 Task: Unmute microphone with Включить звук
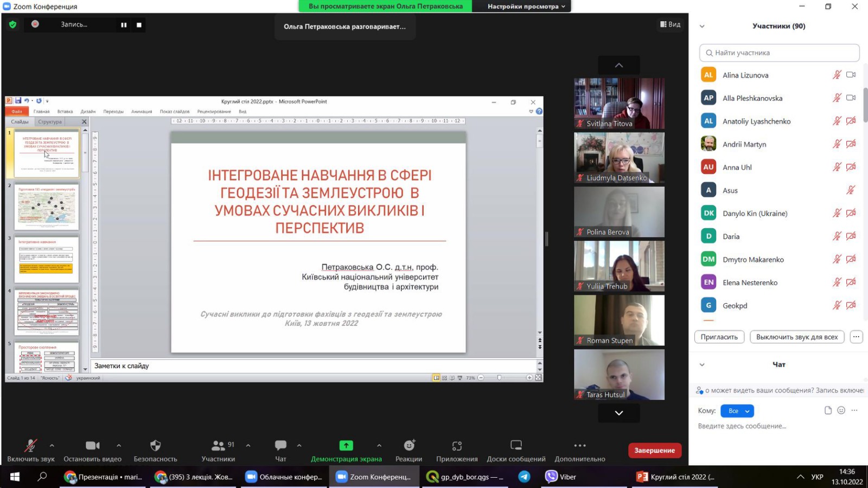[30, 446]
